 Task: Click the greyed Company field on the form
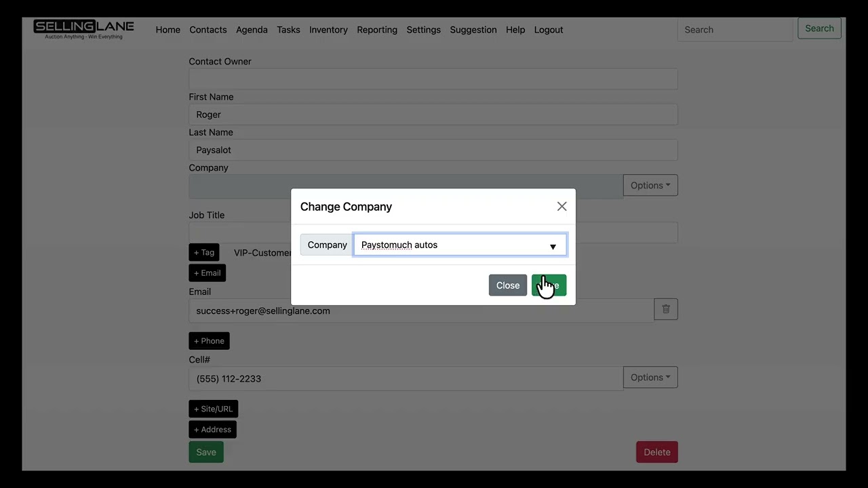406,186
